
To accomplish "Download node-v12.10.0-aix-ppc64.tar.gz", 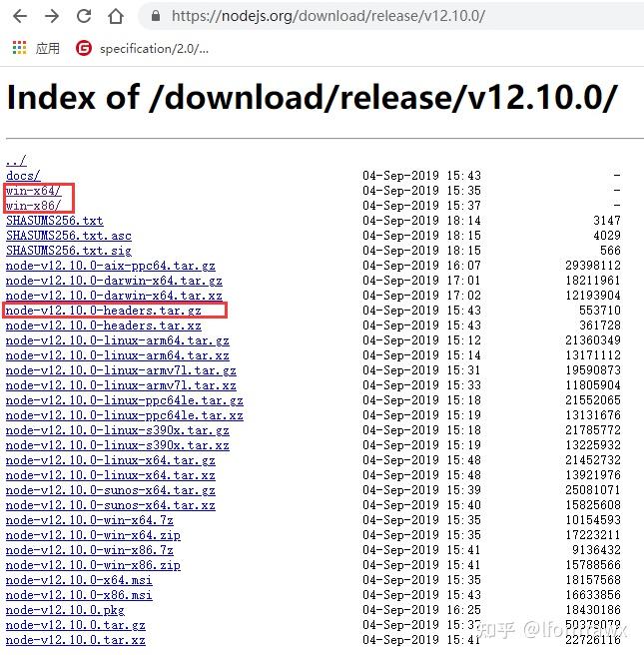I will click(111, 266).
